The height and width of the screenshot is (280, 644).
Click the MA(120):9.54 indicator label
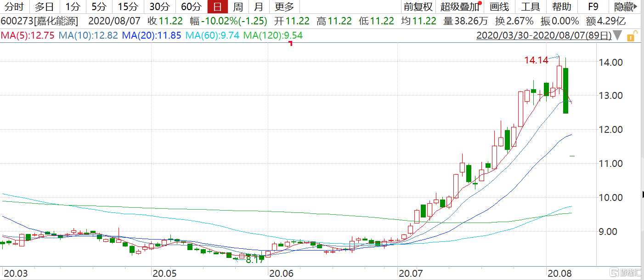pyautogui.click(x=273, y=35)
